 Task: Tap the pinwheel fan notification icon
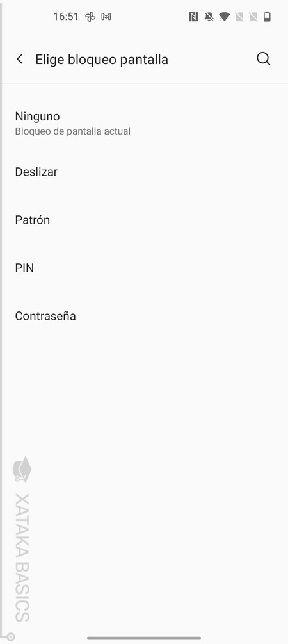pyautogui.click(x=90, y=17)
